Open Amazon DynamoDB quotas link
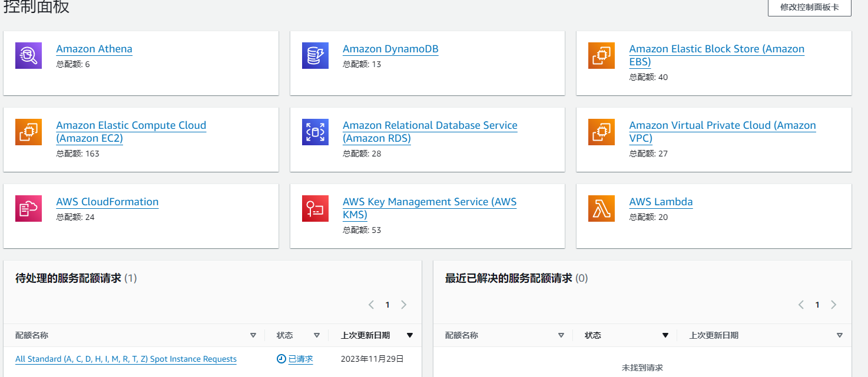This screenshot has height=377, width=868. tap(390, 49)
